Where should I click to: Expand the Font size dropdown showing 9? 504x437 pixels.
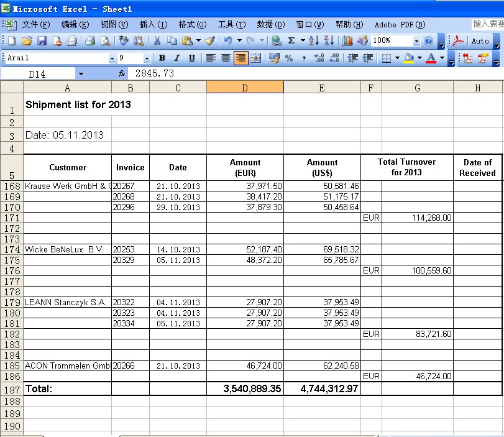click(147, 58)
